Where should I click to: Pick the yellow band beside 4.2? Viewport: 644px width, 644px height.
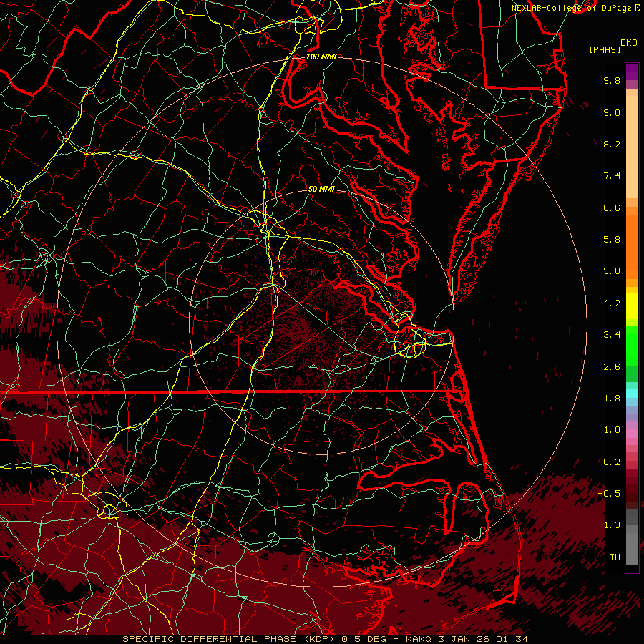(632, 305)
